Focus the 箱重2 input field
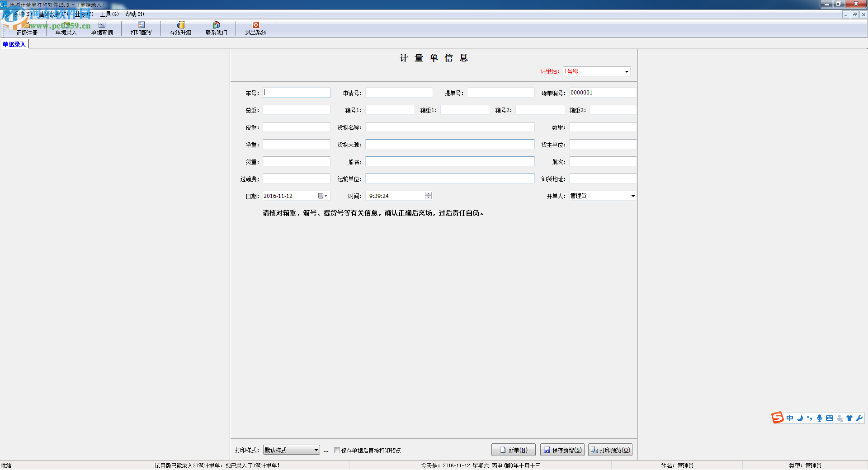This screenshot has width=868, height=470. [613, 110]
